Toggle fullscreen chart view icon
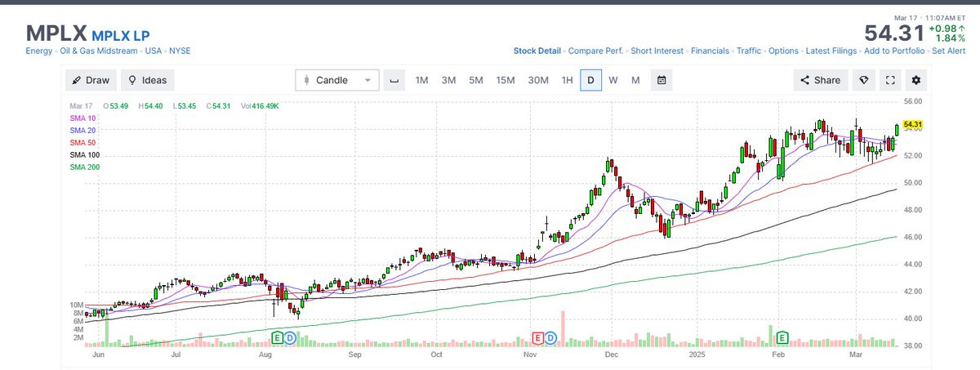The image size is (980, 370). click(x=890, y=80)
